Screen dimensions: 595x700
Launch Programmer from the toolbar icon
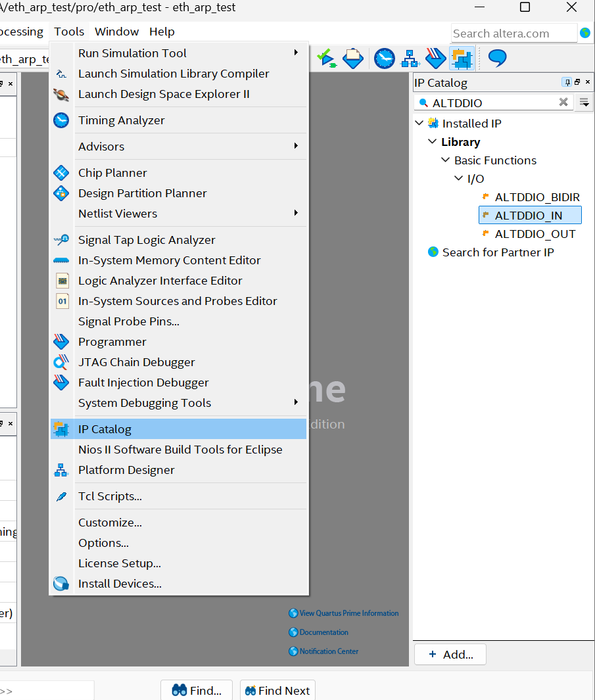435,58
